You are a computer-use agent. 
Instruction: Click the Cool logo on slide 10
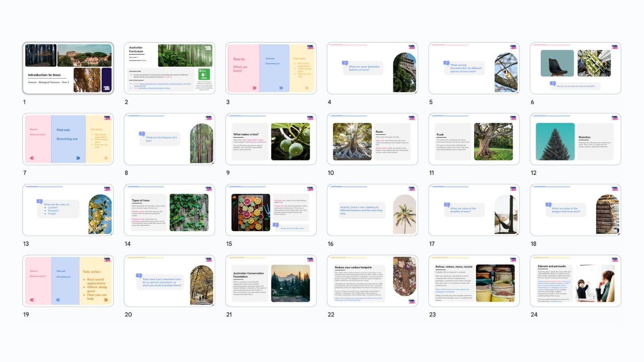412,118
